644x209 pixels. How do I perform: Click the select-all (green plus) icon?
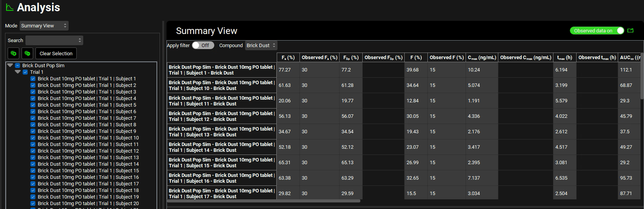pos(13,53)
